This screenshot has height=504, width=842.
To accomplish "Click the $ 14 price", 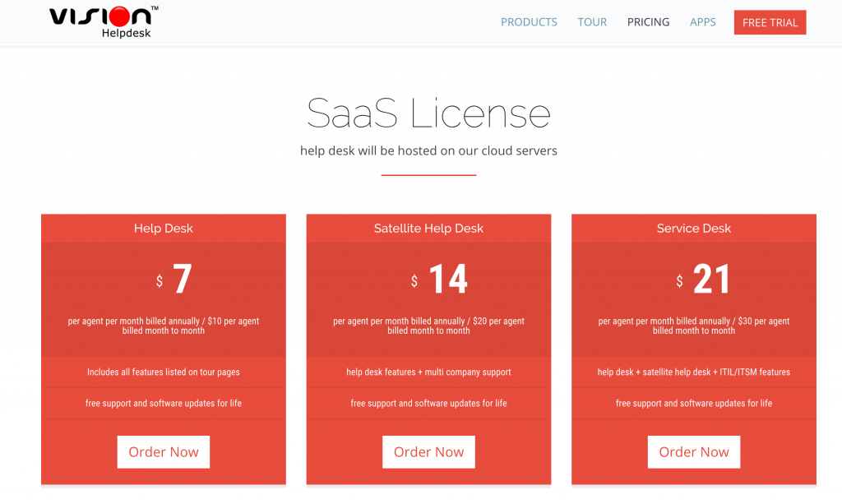I will 439,279.
